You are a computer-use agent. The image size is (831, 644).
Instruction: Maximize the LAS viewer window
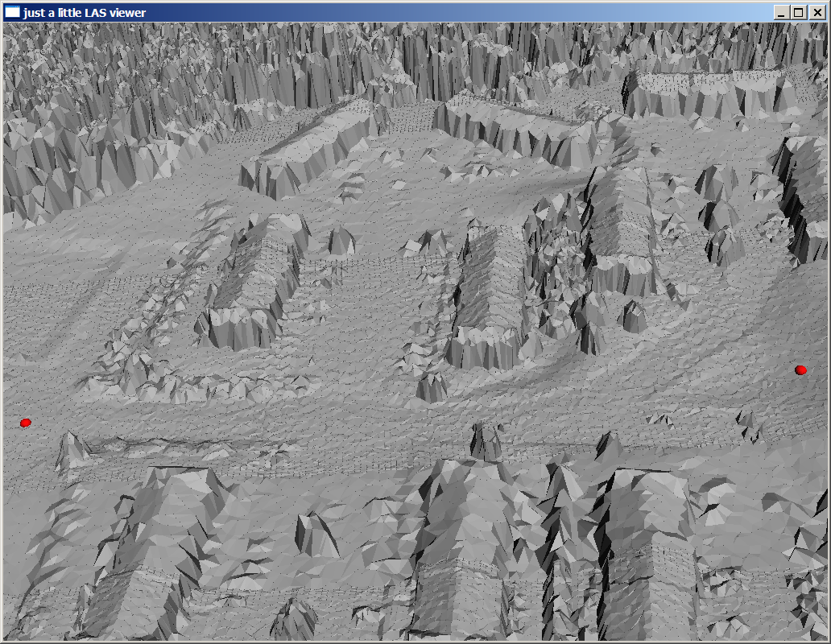(x=798, y=12)
